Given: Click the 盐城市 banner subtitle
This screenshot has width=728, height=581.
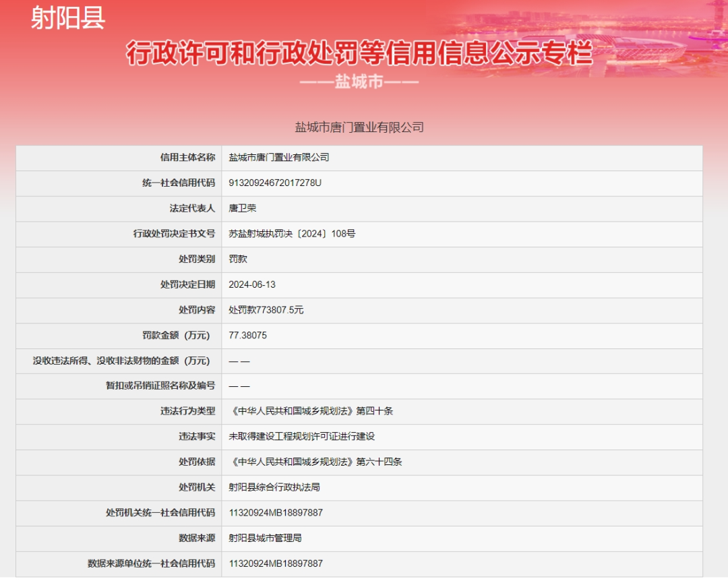Looking at the screenshot, I should 359,82.
